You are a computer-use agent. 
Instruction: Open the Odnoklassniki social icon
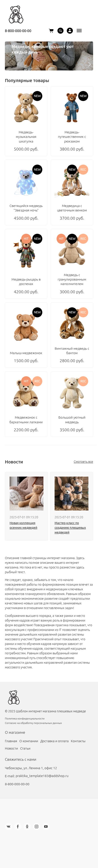point(27,826)
